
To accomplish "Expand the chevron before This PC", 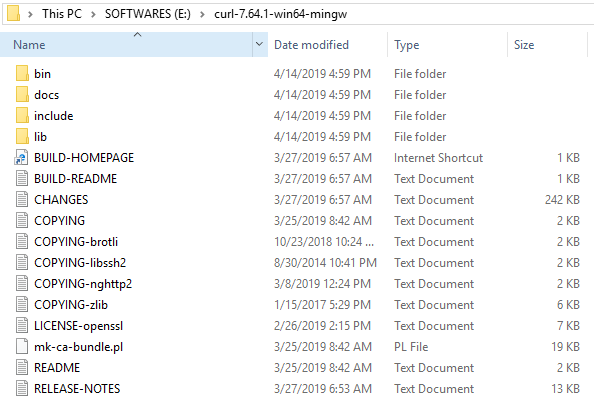I will (30, 14).
